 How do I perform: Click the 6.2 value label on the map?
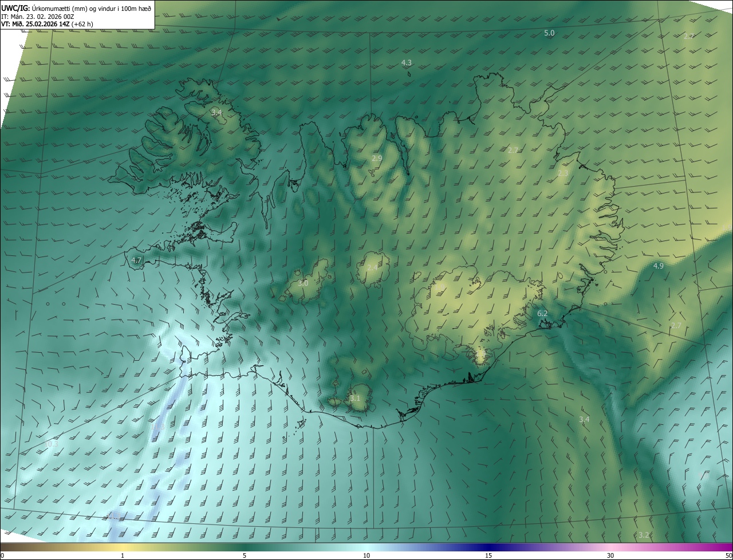542,314
